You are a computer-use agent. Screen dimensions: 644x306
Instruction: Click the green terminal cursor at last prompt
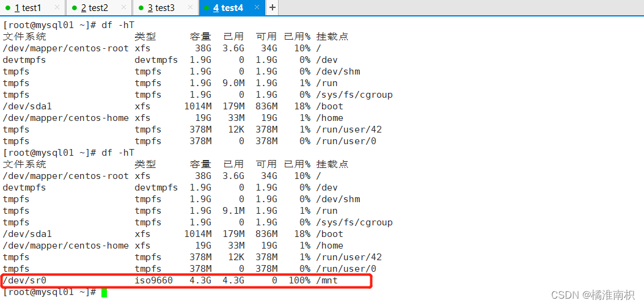tap(104, 293)
